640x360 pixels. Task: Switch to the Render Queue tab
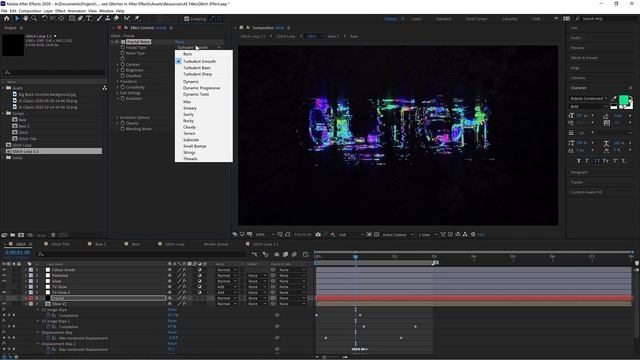[x=216, y=244]
